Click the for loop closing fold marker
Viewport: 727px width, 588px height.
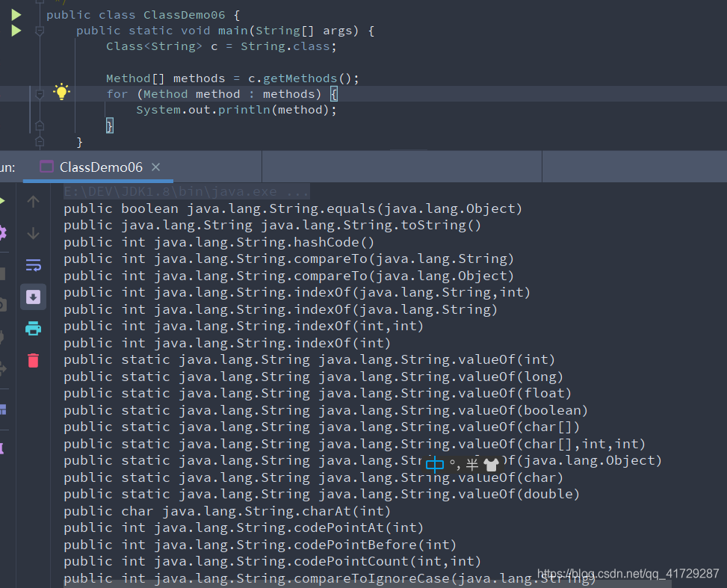40,126
